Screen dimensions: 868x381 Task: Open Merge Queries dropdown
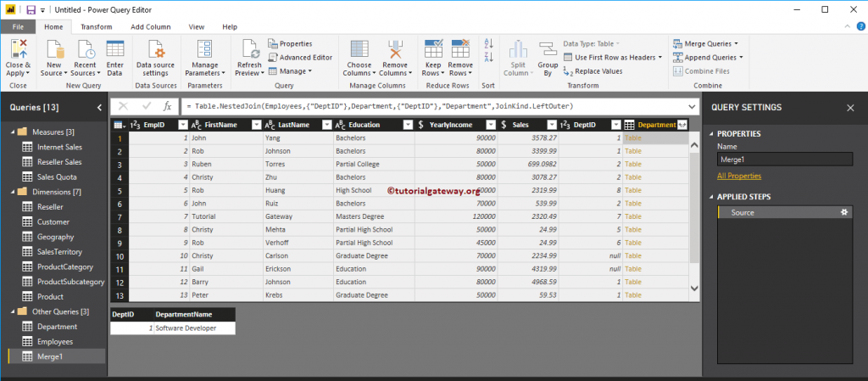(x=737, y=44)
